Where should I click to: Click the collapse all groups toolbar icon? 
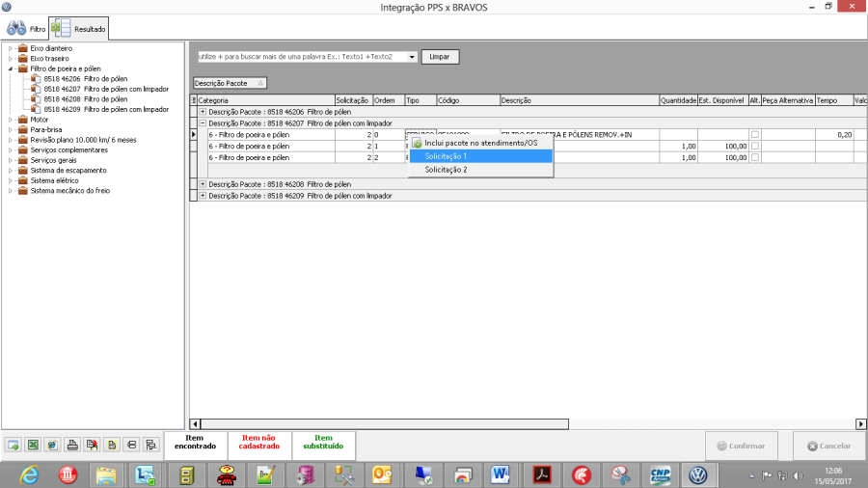[131, 446]
